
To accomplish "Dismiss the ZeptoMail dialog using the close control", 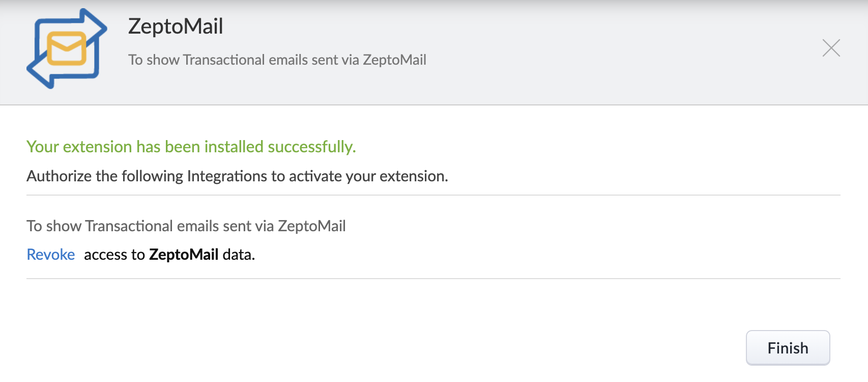I will 831,48.
